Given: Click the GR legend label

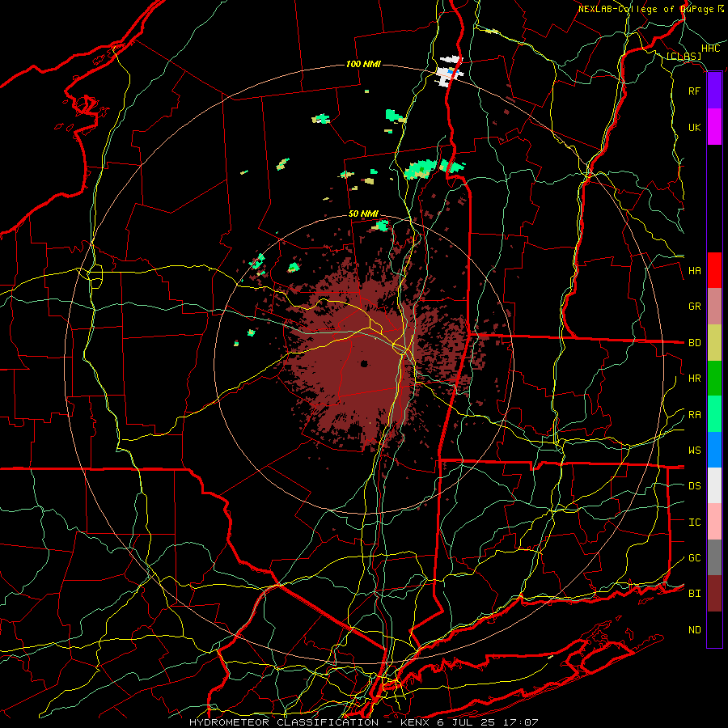Looking at the screenshot, I should pos(695,307).
